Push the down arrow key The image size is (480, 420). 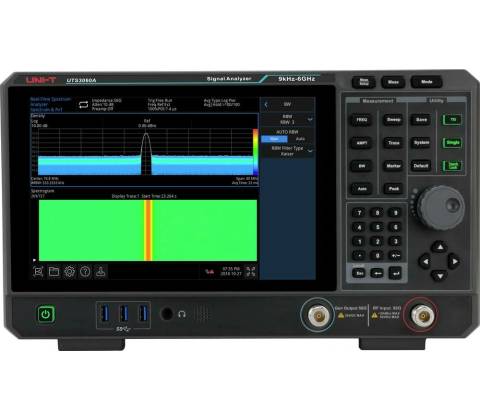[440, 275]
